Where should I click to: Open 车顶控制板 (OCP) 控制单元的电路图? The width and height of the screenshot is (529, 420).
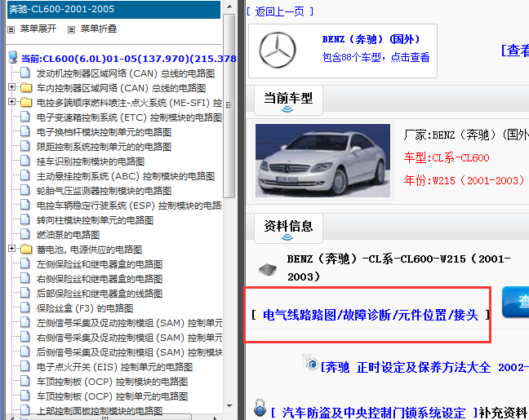point(112,396)
